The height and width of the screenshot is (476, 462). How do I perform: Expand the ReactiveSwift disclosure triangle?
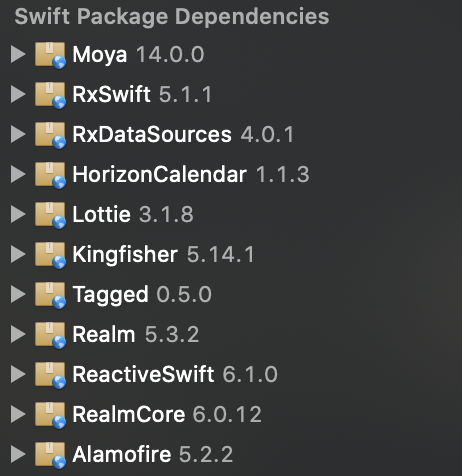pyautogui.click(x=18, y=374)
